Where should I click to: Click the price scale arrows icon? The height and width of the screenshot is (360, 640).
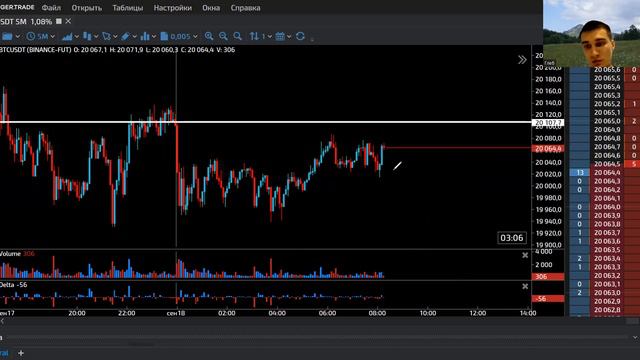(254, 36)
